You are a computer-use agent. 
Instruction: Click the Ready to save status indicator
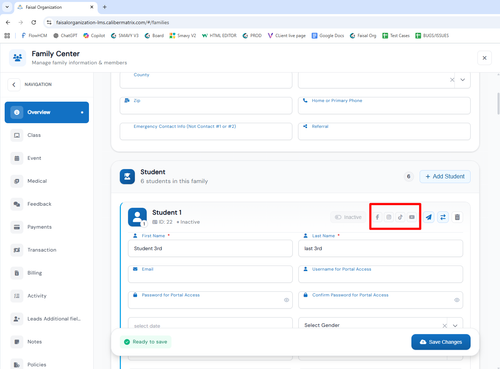146,342
